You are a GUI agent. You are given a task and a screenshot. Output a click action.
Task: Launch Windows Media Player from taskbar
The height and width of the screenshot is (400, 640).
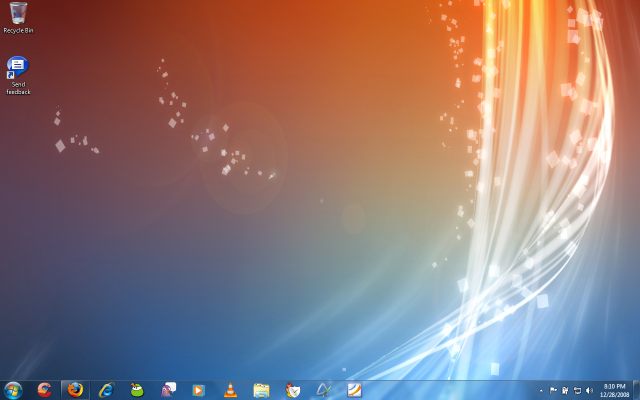(199, 390)
